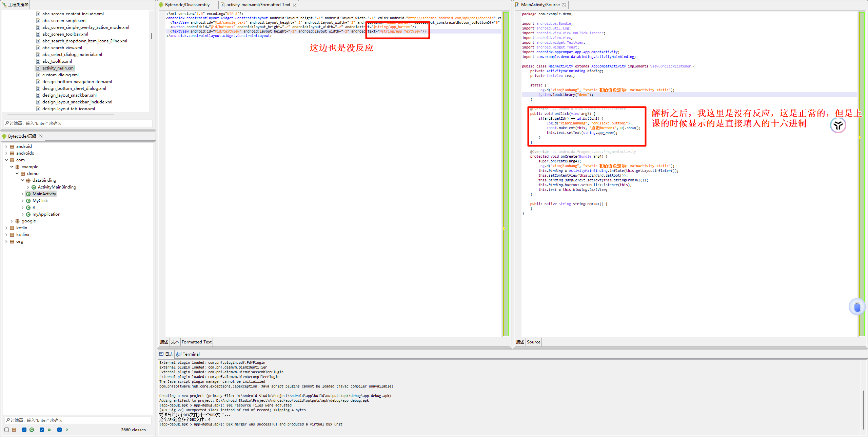Switch to the Bytecode/Disassembly tab
This screenshot has width=868, height=437.
(x=187, y=5)
